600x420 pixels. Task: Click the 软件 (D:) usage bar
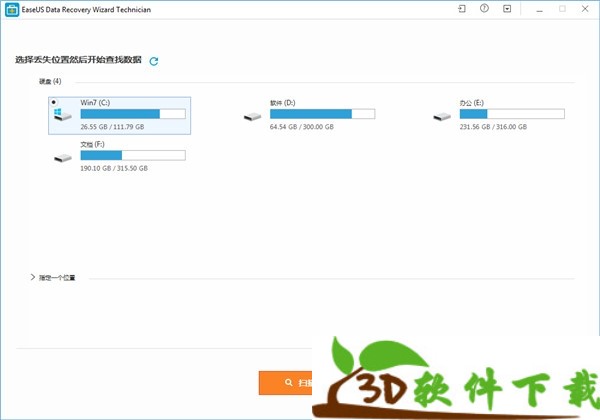click(323, 114)
